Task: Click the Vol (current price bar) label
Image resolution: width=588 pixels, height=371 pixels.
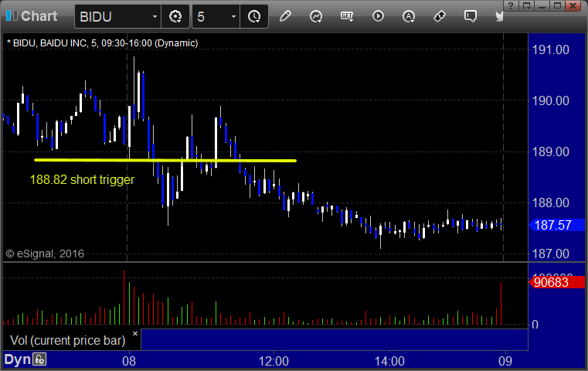Action: 67,340
